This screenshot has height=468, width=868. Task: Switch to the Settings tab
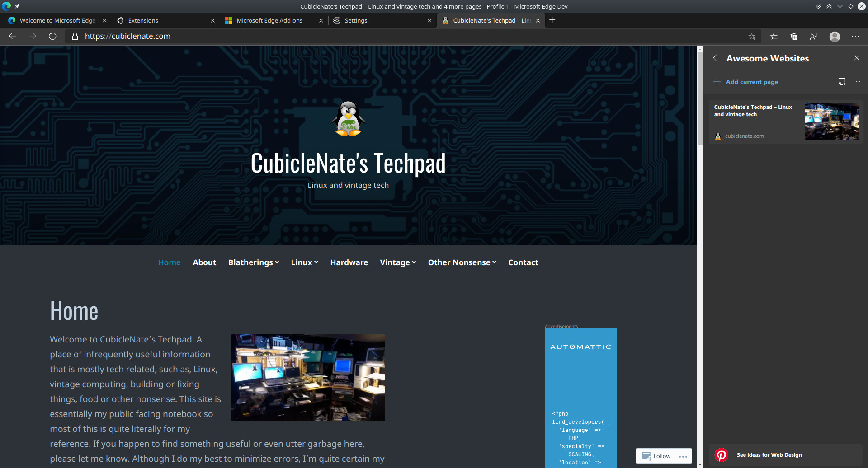[355, 20]
